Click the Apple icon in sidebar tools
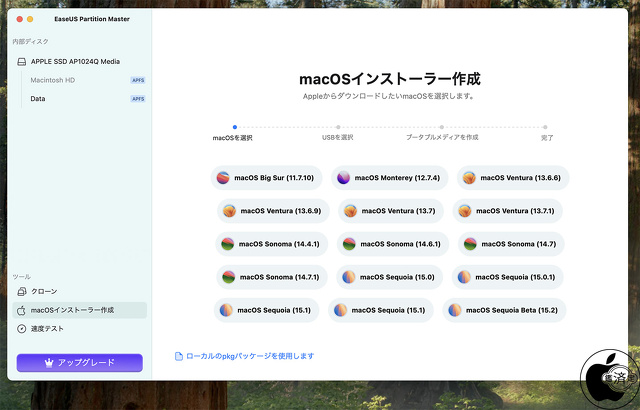The width and height of the screenshot is (640, 410). (x=21, y=310)
